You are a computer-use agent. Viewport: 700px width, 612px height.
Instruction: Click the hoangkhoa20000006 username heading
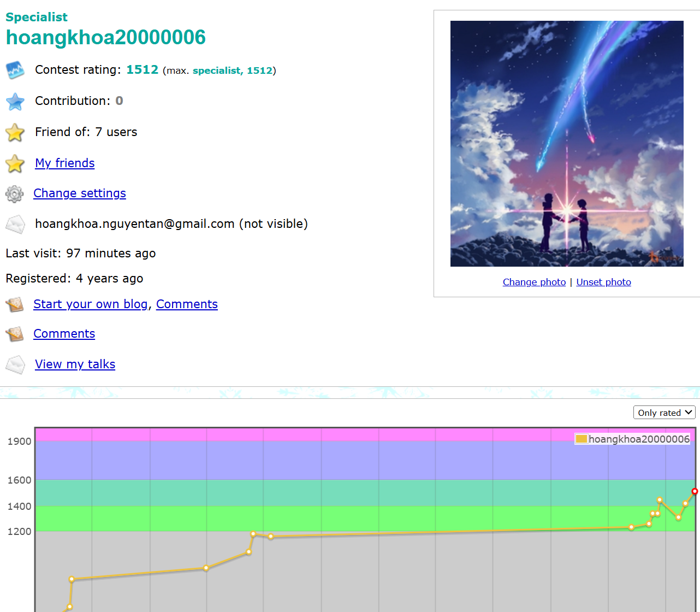105,37
